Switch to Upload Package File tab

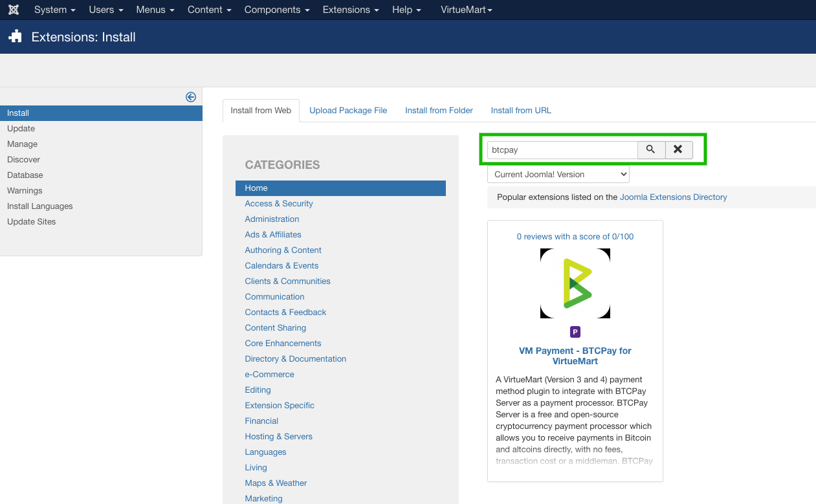click(x=348, y=111)
